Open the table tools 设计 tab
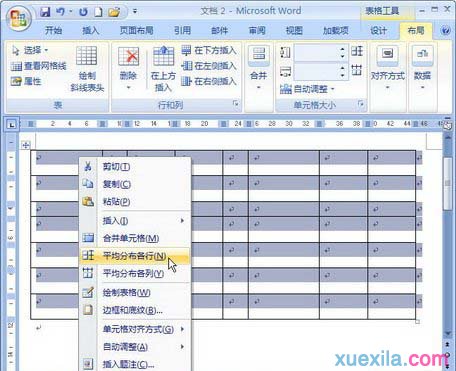Image resolution: width=456 pixels, height=371 pixels. click(379, 31)
